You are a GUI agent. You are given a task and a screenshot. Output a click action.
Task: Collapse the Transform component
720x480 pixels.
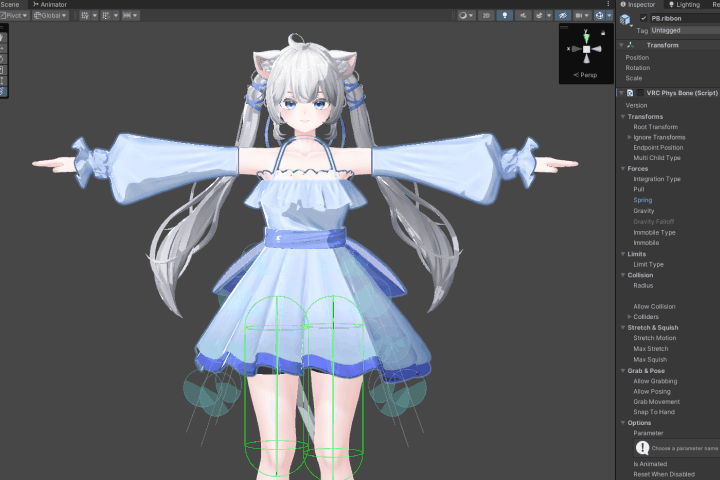[621, 45]
